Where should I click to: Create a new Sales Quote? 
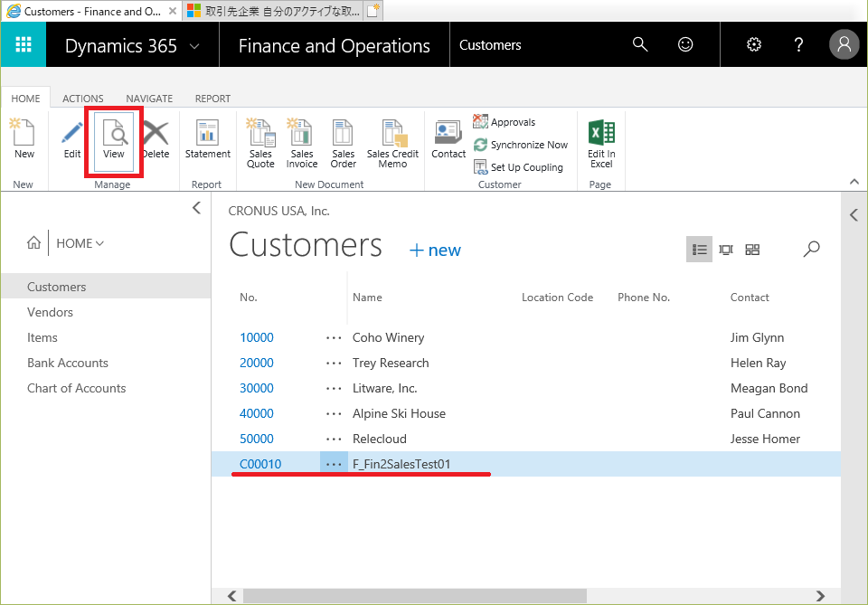coord(260,143)
